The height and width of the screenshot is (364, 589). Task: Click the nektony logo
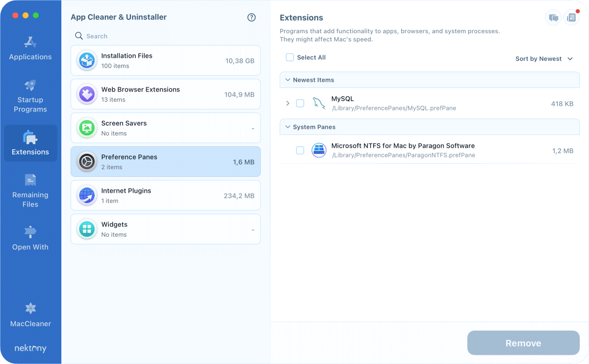click(31, 348)
